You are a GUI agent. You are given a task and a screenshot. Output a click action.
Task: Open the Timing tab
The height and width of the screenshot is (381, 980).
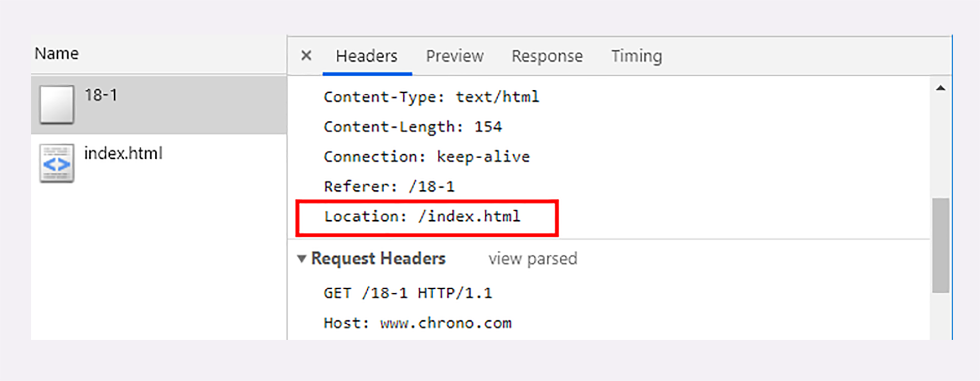(x=636, y=56)
